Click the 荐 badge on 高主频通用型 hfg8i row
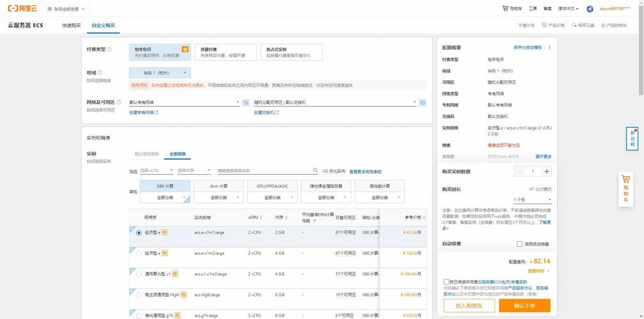 183,294
